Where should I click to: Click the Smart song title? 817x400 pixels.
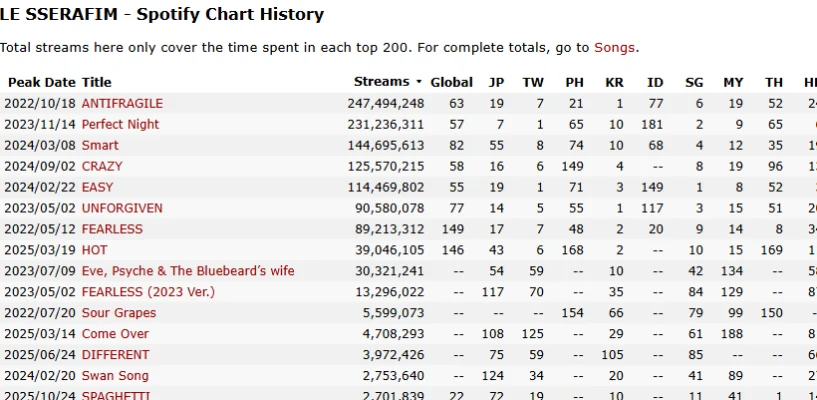point(99,145)
